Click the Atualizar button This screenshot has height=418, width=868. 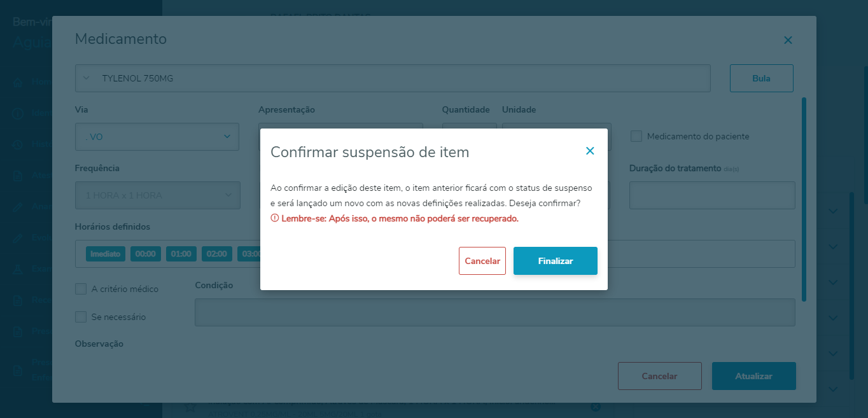tap(753, 376)
